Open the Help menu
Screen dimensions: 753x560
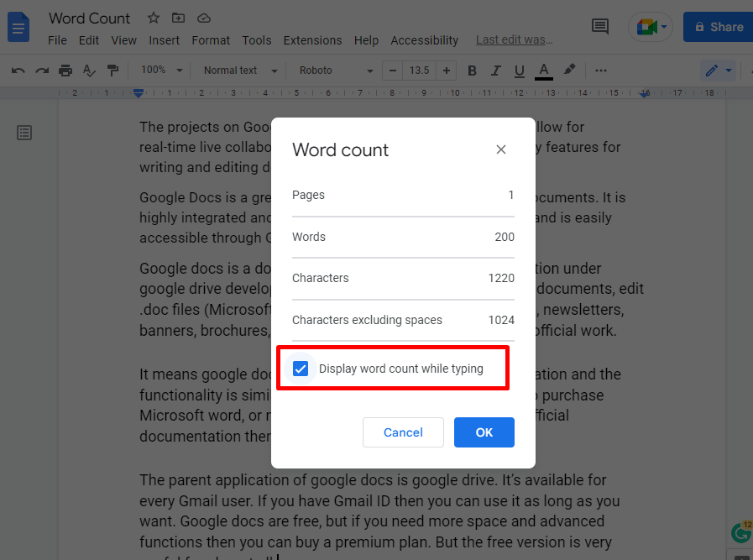pyautogui.click(x=366, y=40)
